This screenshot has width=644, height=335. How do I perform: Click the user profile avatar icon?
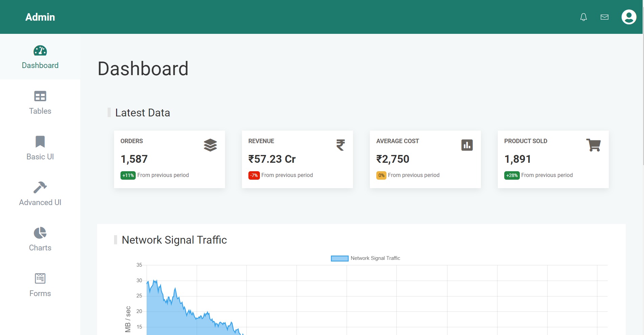(629, 17)
